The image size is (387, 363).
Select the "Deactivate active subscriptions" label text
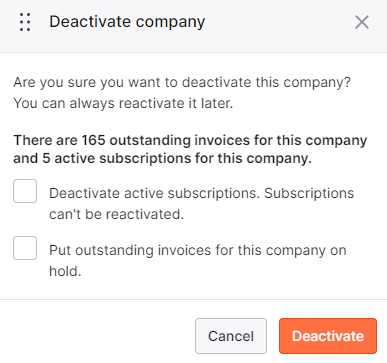pos(154,193)
